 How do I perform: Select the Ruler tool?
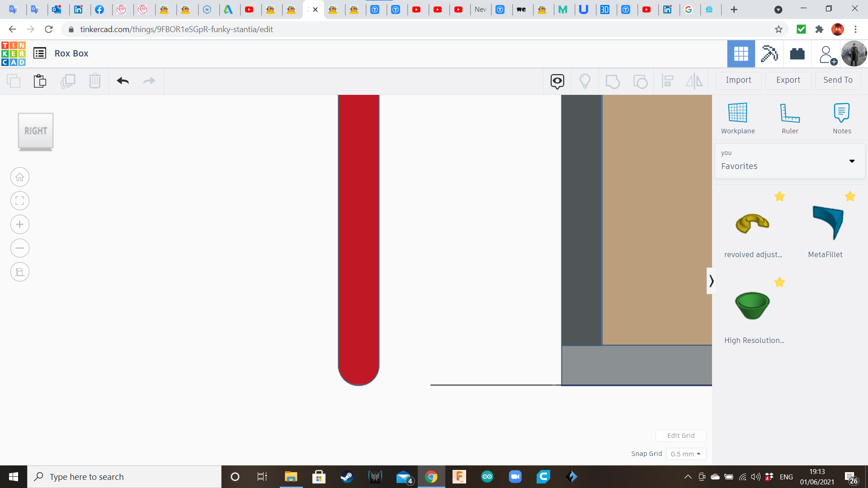pos(790,113)
